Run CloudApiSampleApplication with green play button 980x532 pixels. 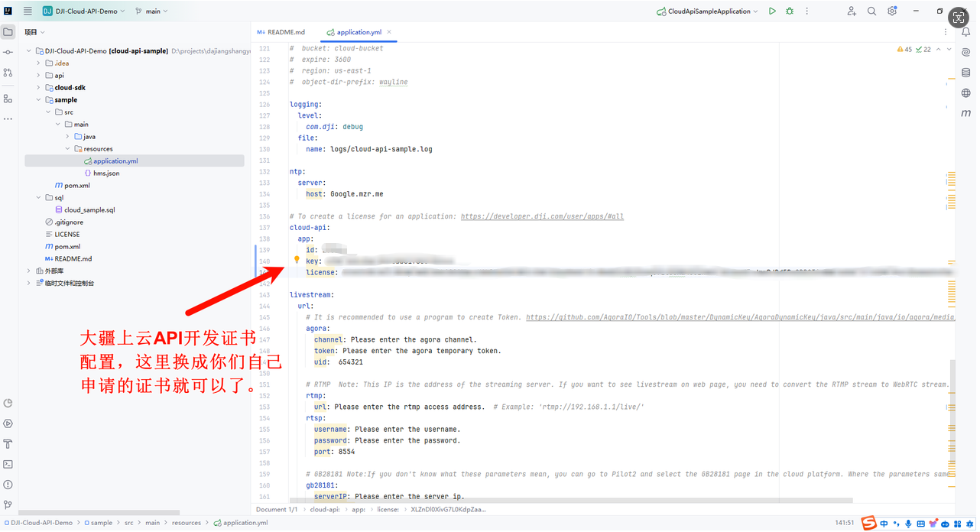tap(772, 11)
